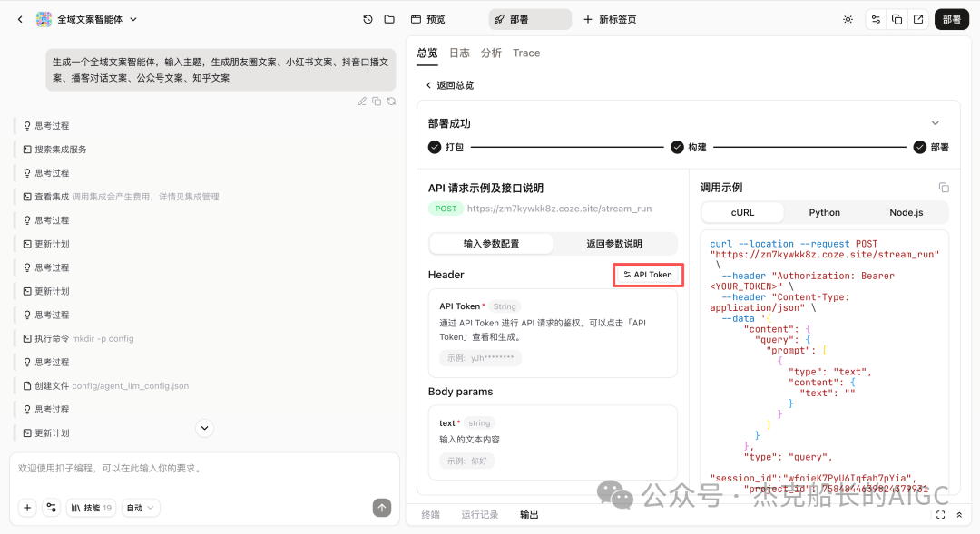Image resolution: width=980 pixels, height=534 pixels.
Task: Open settings sliders icon in top right
Action: tap(876, 19)
